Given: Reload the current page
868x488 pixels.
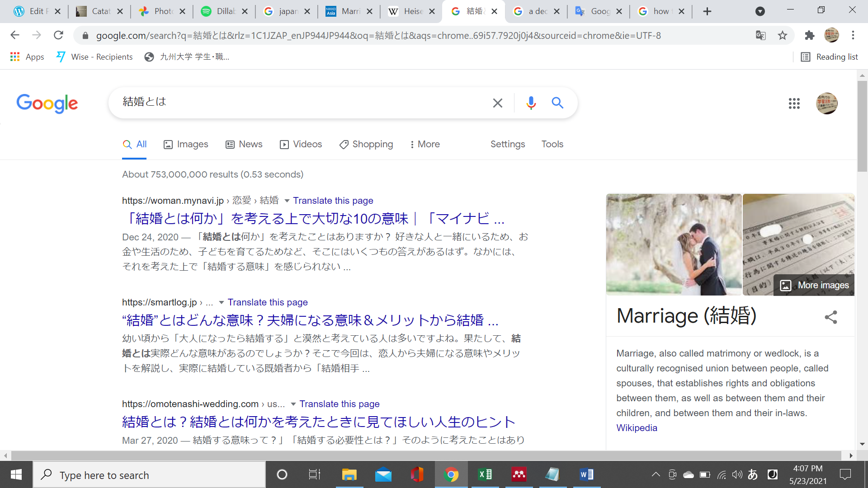Looking at the screenshot, I should tap(58, 35).
